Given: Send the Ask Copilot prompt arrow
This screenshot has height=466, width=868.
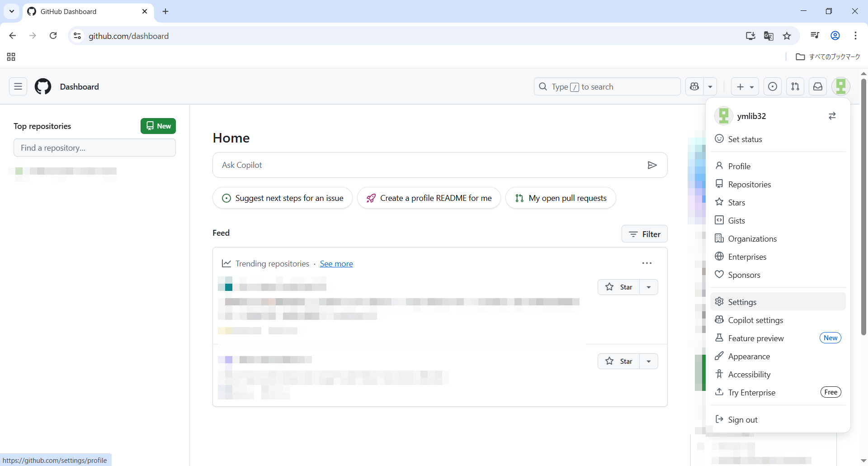Looking at the screenshot, I should [x=652, y=165].
